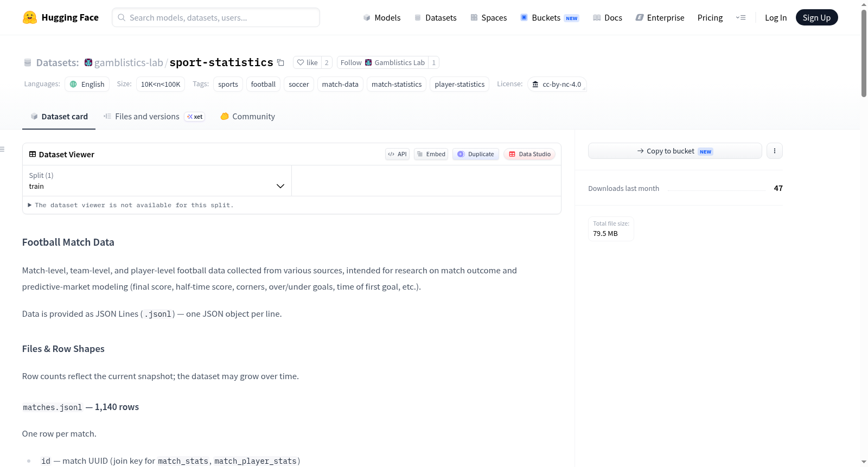Click the matches.jsonl file name text
Image resolution: width=868 pixels, height=467 pixels.
click(x=53, y=407)
